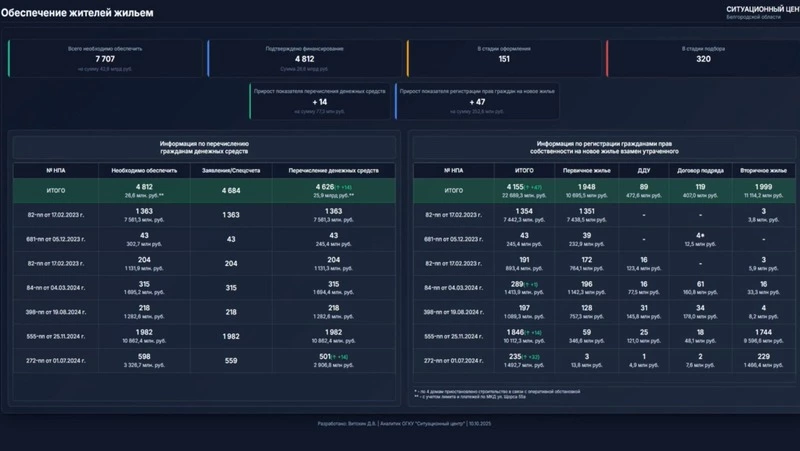Select row 681-пп от 05.12.2023 in left table
800x451 pixels.
coord(56,239)
